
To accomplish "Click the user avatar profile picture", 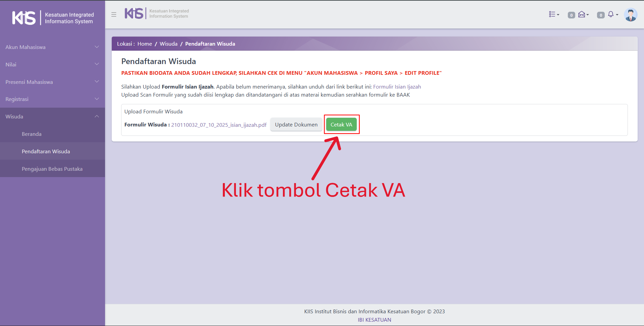I will point(630,15).
